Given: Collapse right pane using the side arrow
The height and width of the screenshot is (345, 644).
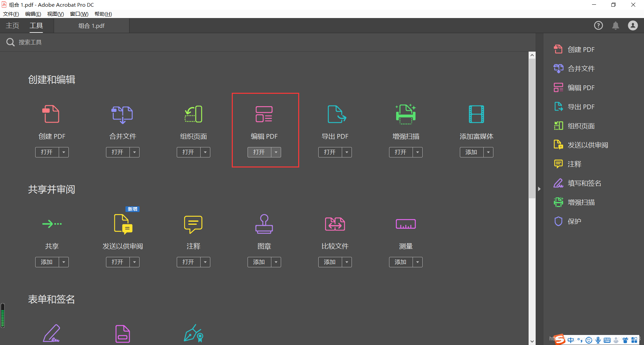Looking at the screenshot, I should pos(539,189).
